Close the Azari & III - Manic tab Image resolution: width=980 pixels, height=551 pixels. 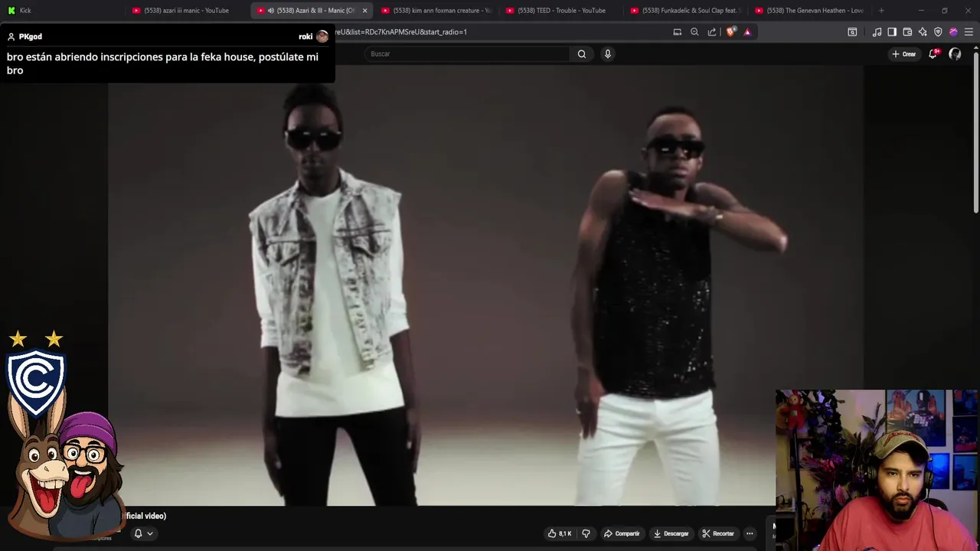click(x=364, y=11)
